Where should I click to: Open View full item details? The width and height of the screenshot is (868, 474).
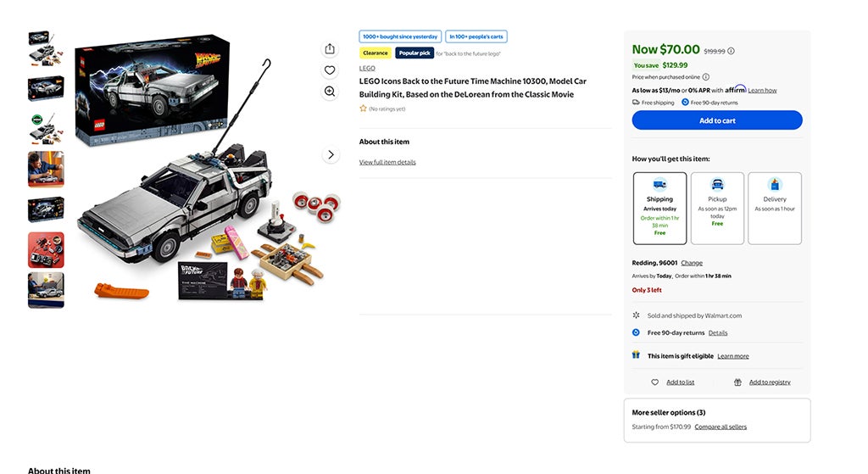387,162
